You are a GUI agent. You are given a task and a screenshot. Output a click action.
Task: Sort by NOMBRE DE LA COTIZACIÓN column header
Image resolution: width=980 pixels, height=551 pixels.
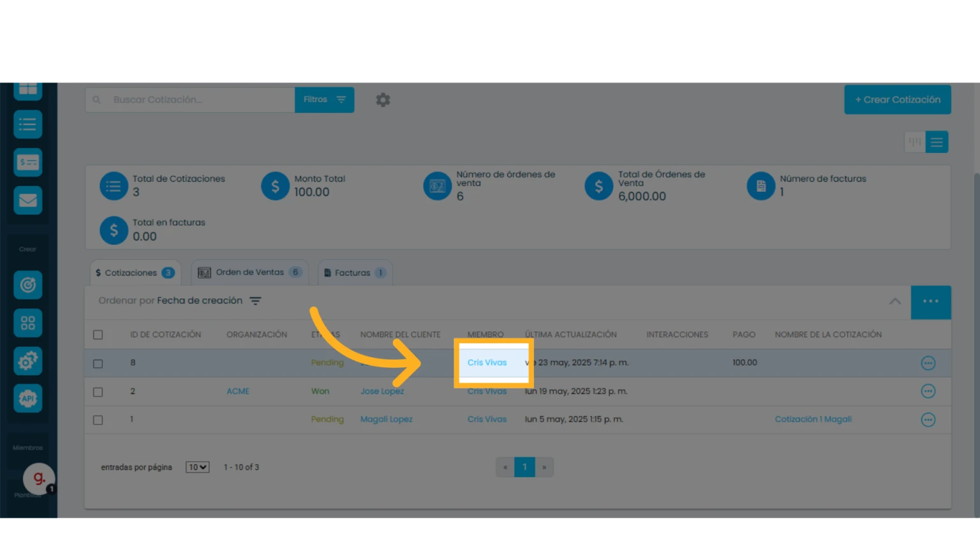coord(828,335)
